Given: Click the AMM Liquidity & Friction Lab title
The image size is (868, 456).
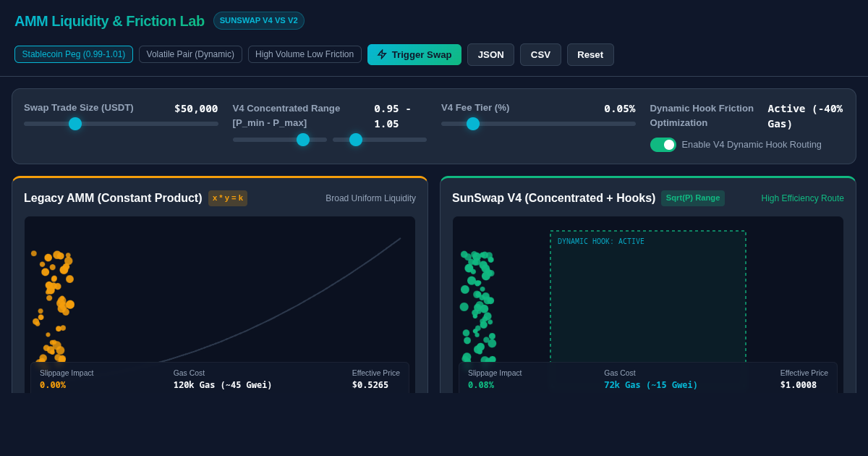Looking at the screenshot, I should (x=109, y=21).
